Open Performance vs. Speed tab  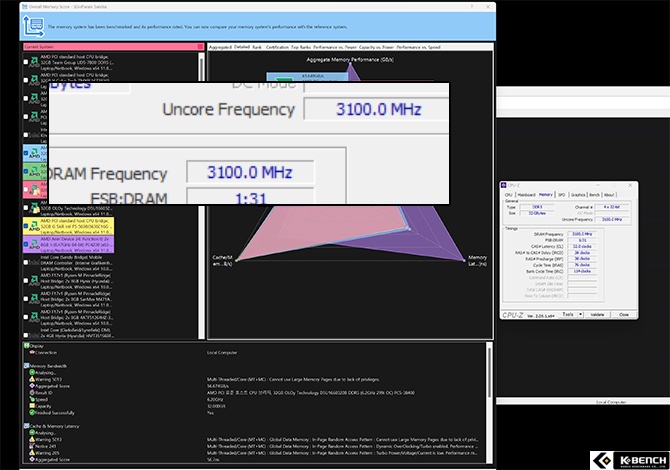coord(418,47)
